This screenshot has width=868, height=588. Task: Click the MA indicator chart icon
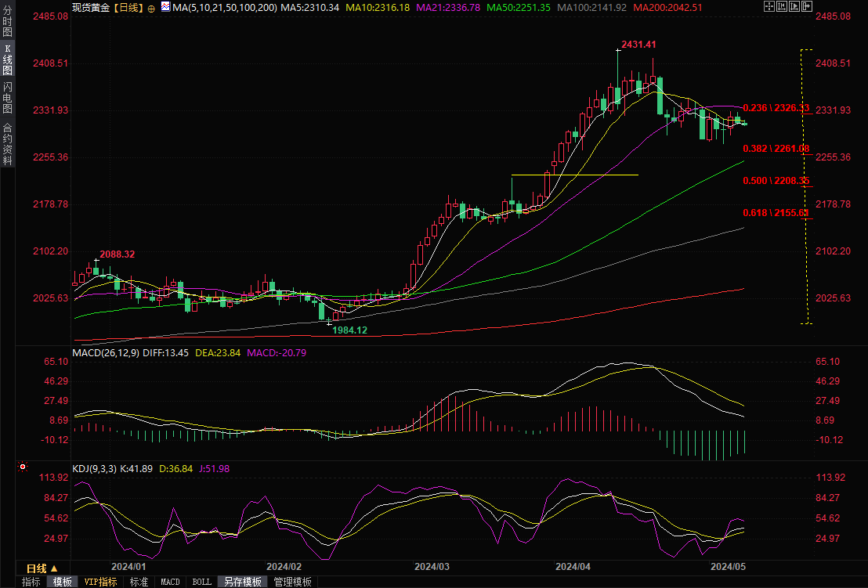[x=165, y=7]
